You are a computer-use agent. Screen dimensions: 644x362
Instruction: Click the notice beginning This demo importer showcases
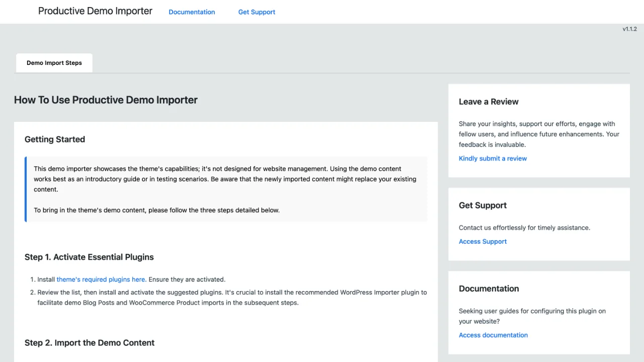coord(226,189)
